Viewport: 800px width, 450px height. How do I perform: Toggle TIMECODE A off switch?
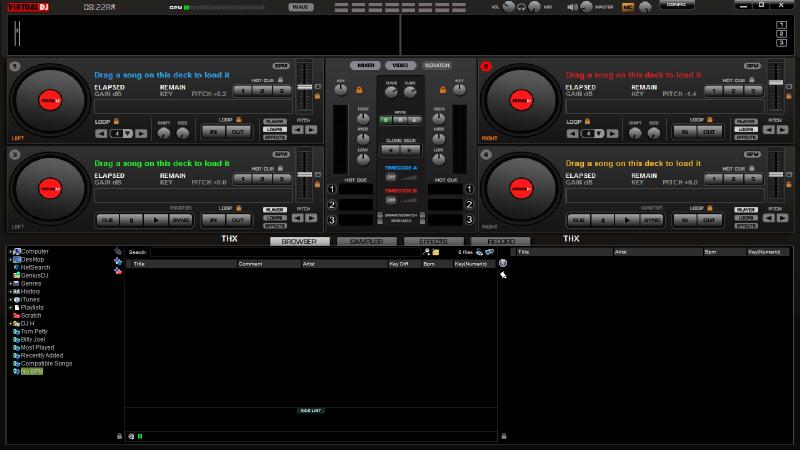[391, 176]
